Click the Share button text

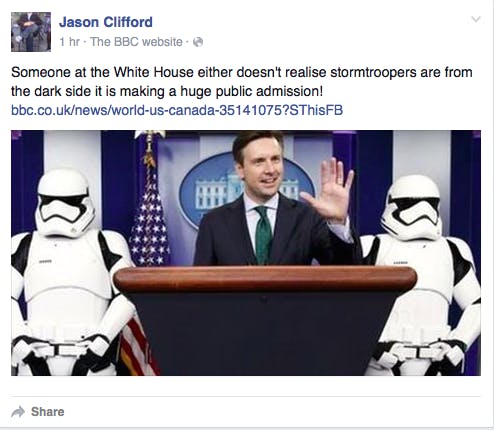click(x=48, y=412)
